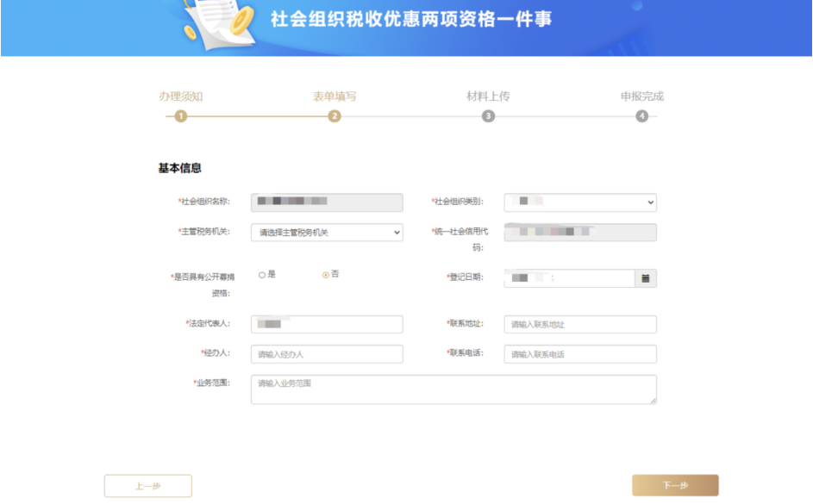This screenshot has width=813, height=504.
Task: Select 否 for public fundraising qualification
Action: point(326,275)
